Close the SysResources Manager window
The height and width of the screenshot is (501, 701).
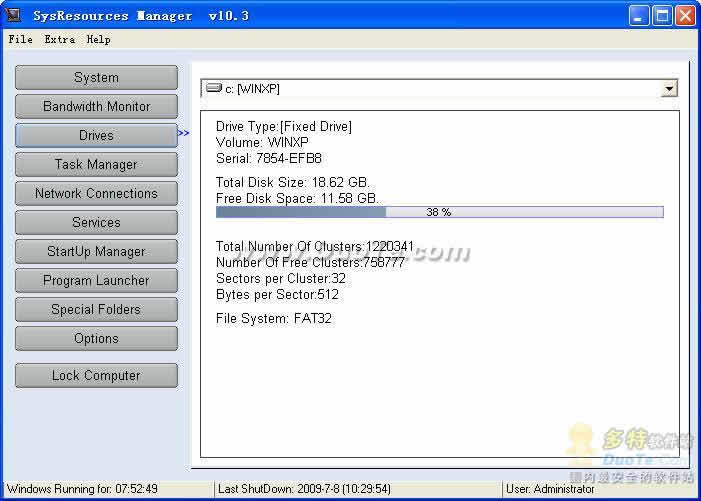click(x=685, y=16)
